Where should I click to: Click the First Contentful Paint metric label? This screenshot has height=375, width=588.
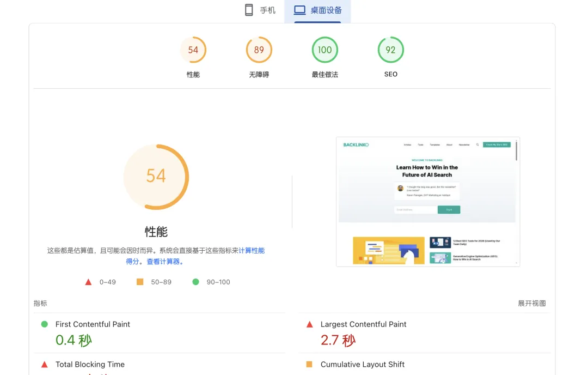(93, 324)
